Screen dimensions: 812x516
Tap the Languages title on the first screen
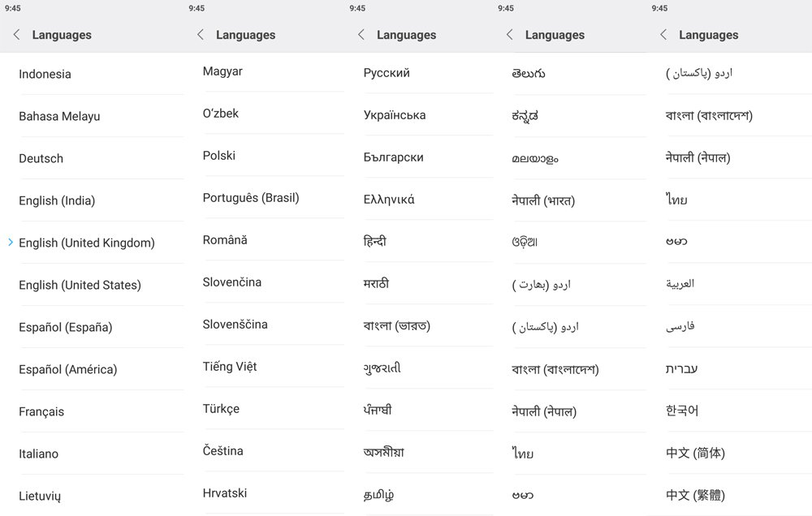63,35
